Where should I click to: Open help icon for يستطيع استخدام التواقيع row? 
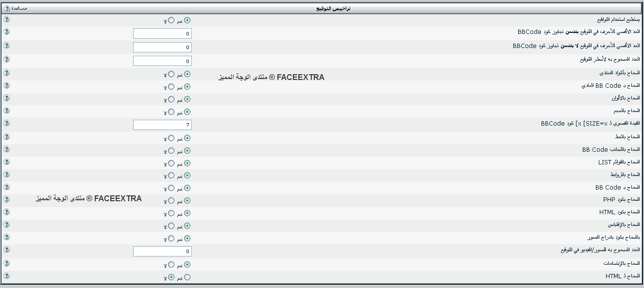[6, 19]
